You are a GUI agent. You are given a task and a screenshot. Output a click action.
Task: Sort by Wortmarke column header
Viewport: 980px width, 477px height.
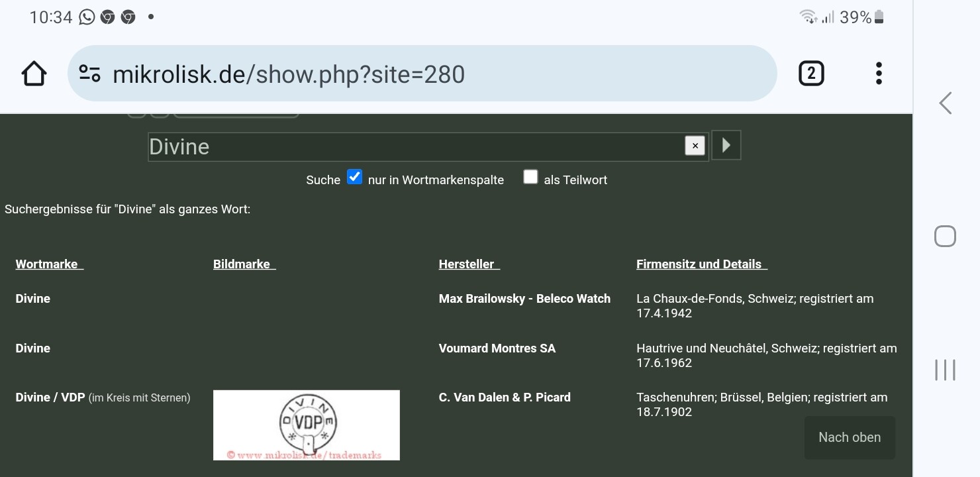click(50, 264)
